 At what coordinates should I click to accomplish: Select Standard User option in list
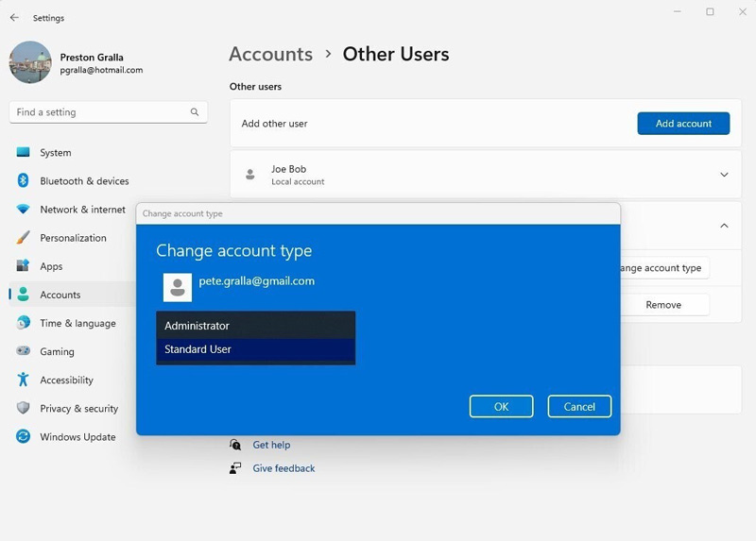tap(255, 349)
